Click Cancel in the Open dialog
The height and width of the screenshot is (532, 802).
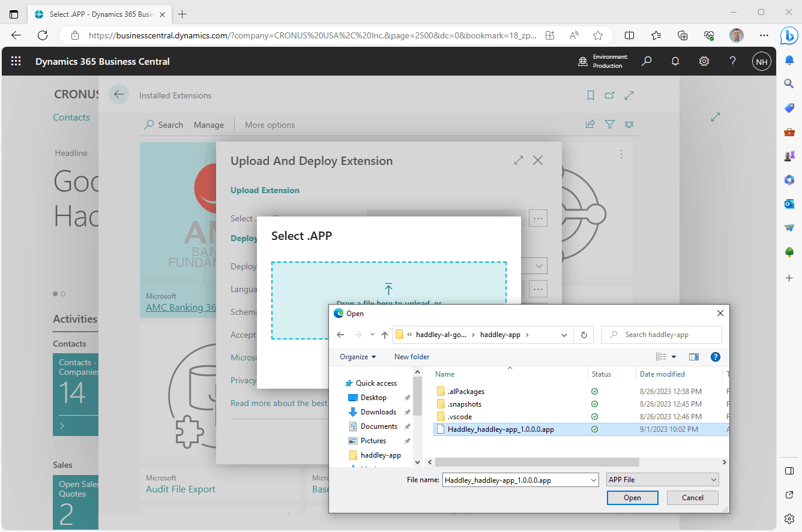click(x=692, y=498)
